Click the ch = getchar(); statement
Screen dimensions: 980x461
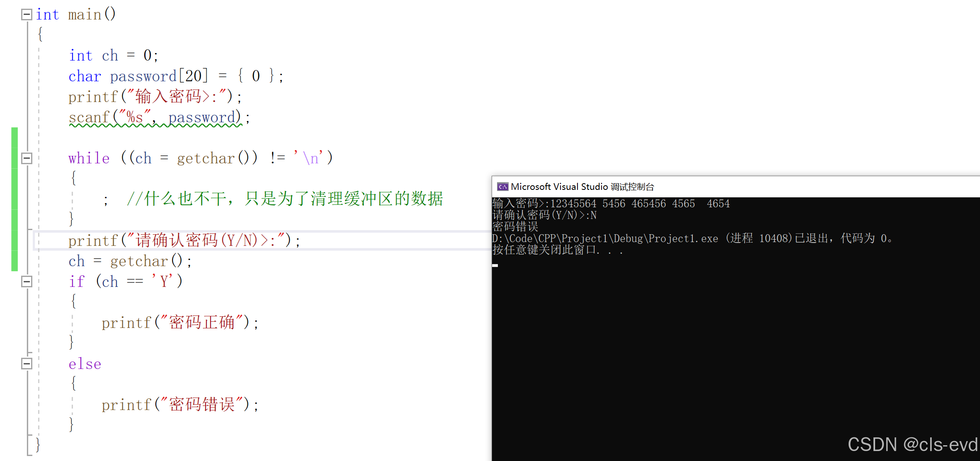pyautogui.click(x=130, y=261)
